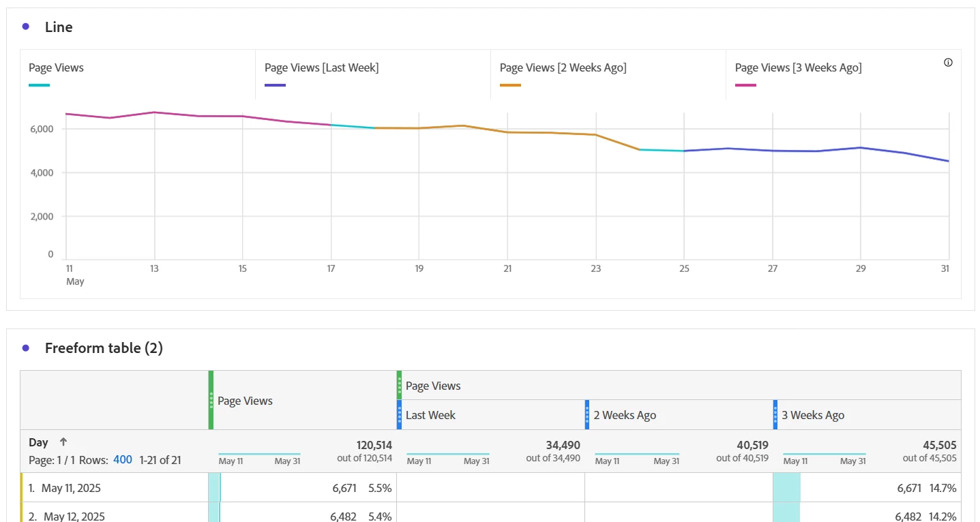Viewport: 980px width, 522px height.
Task: Click the purple dot beside Freeform table (2)
Action: 25,348
